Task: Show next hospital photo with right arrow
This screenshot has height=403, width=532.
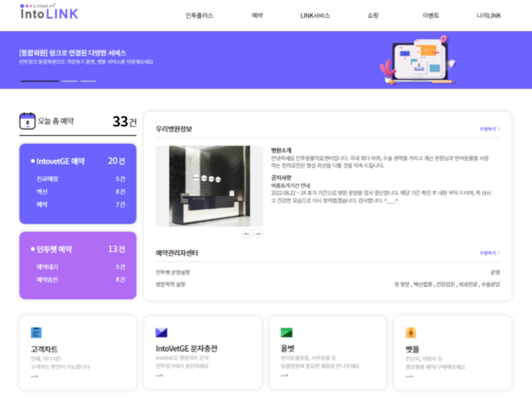Action: point(258,233)
